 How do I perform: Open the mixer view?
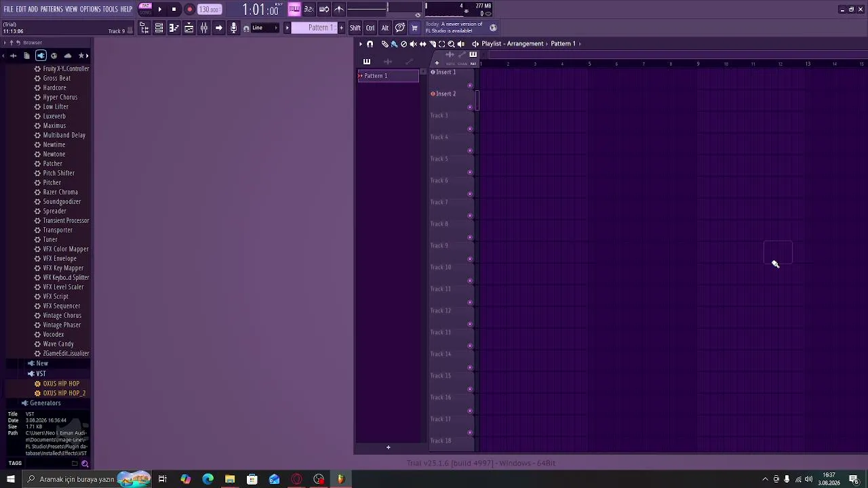(x=203, y=28)
